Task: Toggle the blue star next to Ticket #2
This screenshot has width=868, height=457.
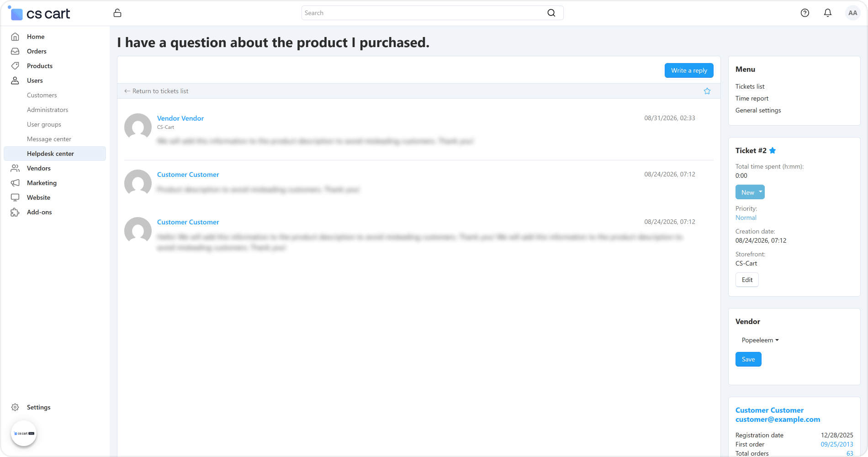Action: (773, 150)
